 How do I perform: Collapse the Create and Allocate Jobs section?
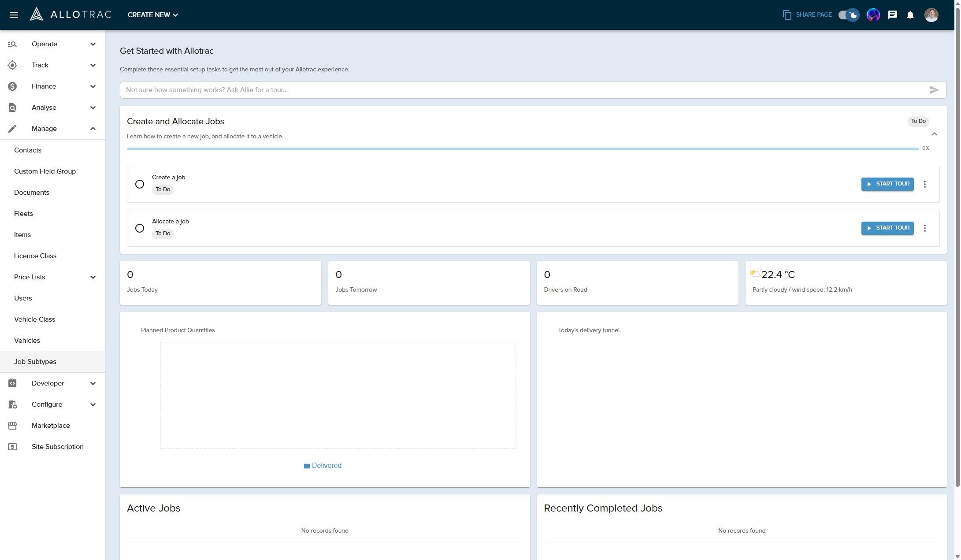pos(934,134)
